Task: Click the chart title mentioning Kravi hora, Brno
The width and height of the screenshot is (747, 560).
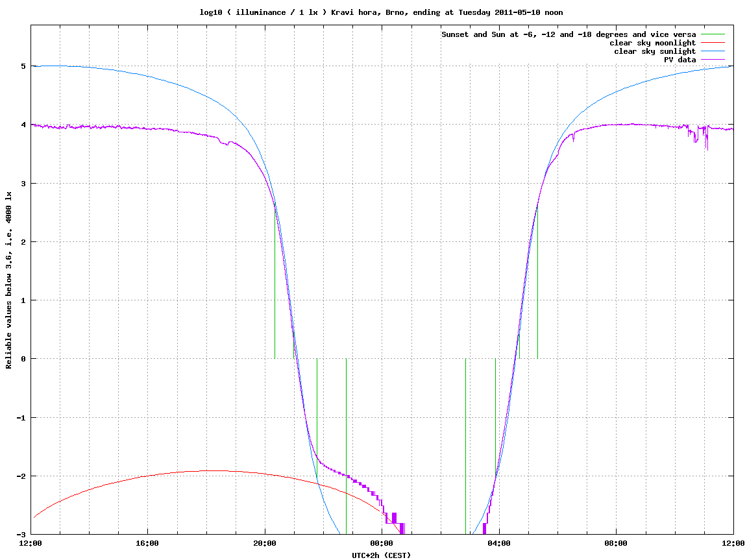Action: pos(381,12)
